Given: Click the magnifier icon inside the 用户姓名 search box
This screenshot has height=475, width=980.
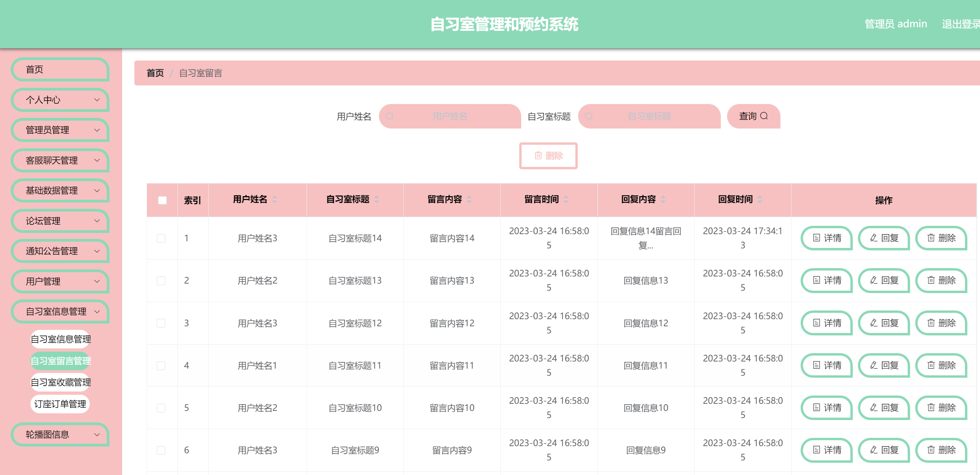Looking at the screenshot, I should (390, 116).
